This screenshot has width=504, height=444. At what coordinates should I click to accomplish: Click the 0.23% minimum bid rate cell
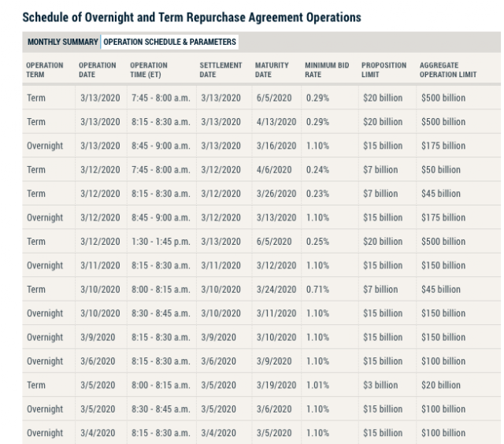(x=317, y=194)
